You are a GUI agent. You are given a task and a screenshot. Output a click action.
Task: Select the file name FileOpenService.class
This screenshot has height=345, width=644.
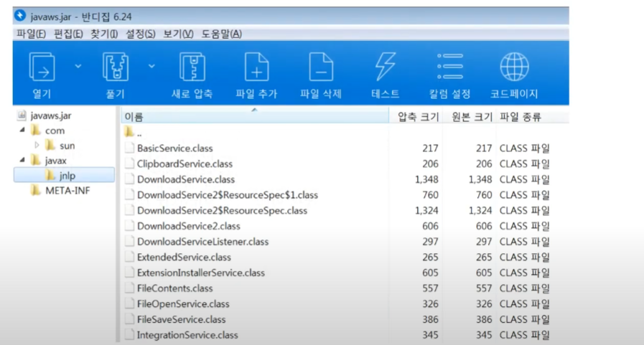point(183,304)
